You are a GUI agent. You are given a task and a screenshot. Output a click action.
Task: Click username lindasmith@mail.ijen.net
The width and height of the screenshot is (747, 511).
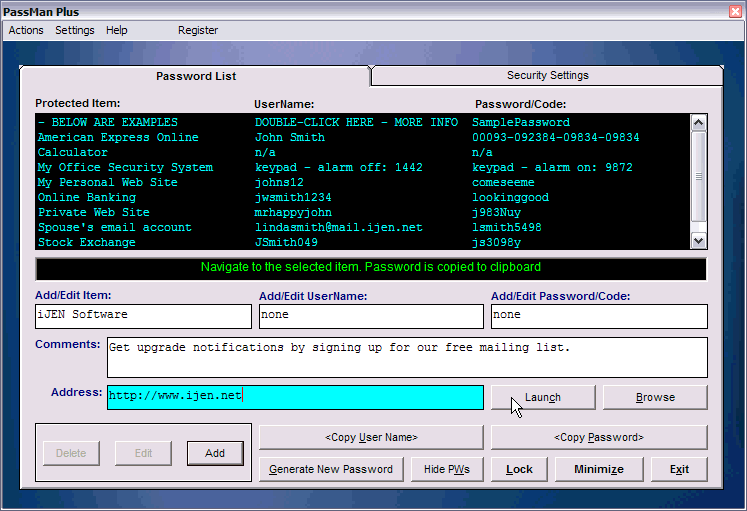(x=339, y=227)
